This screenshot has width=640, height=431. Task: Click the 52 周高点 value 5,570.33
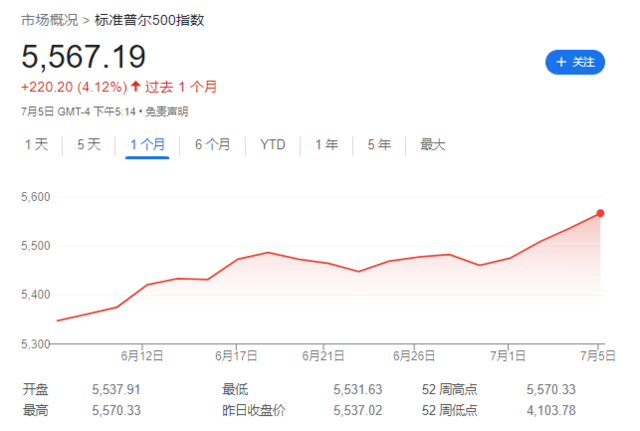tap(551, 389)
